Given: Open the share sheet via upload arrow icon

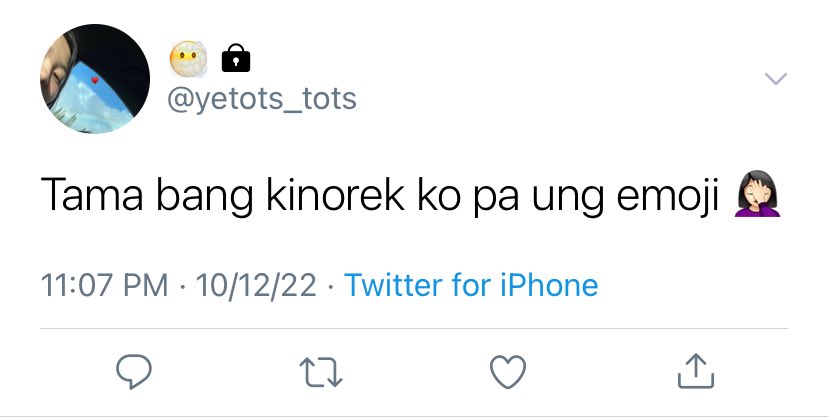Looking at the screenshot, I should pos(695,371).
